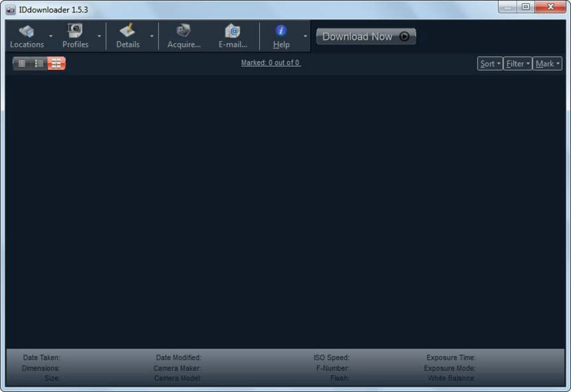Click the ISO Speed label

[331, 357]
